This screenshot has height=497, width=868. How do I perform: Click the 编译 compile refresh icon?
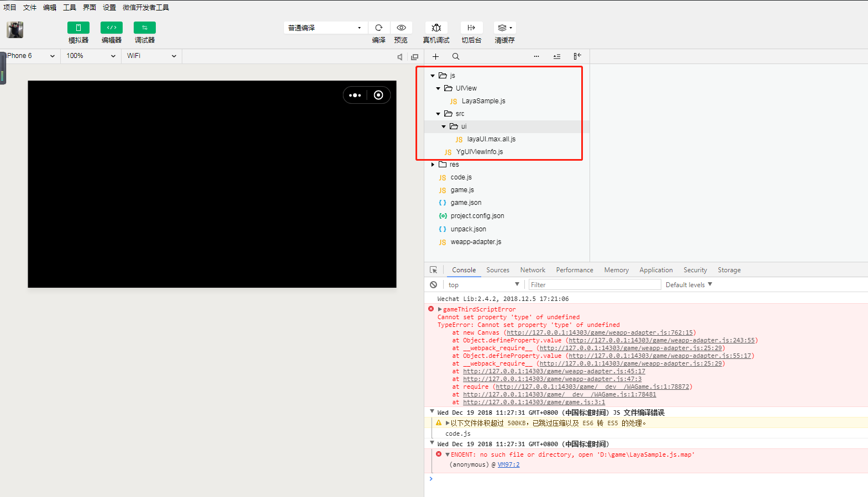pos(378,28)
